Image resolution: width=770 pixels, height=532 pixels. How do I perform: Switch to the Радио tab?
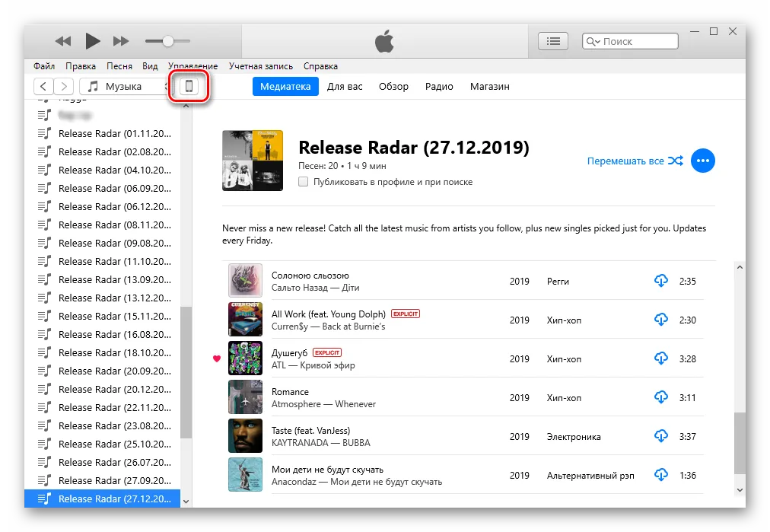tap(439, 86)
